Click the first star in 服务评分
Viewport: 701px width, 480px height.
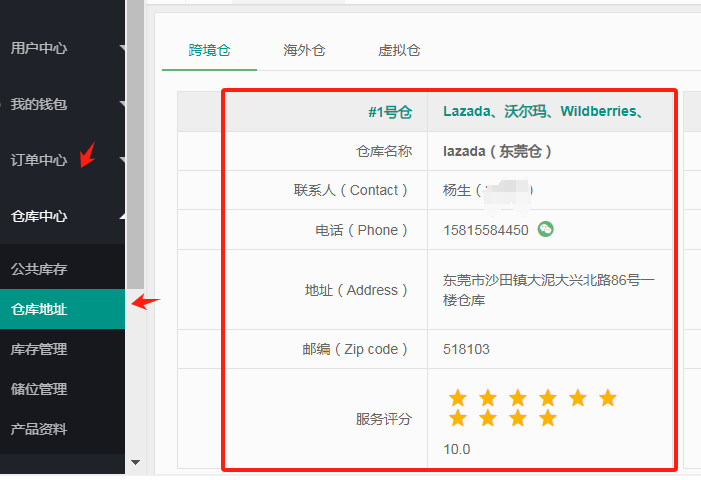[458, 397]
